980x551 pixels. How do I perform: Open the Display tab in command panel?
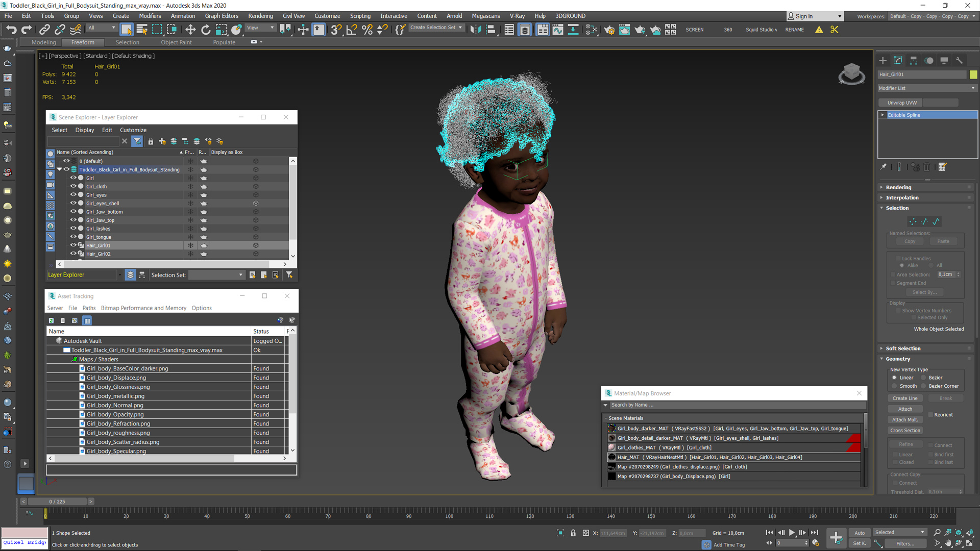(x=944, y=60)
